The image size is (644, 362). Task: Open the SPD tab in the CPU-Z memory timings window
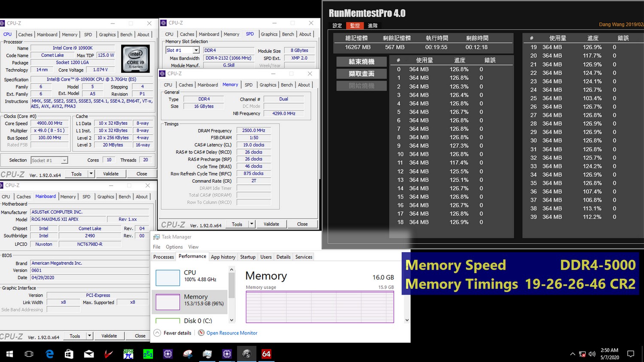[249, 85]
